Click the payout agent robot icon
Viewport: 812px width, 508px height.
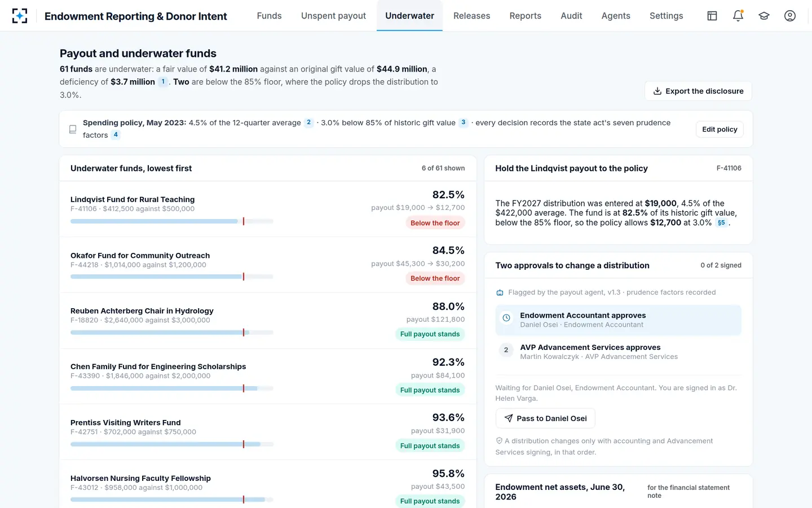tap(500, 292)
